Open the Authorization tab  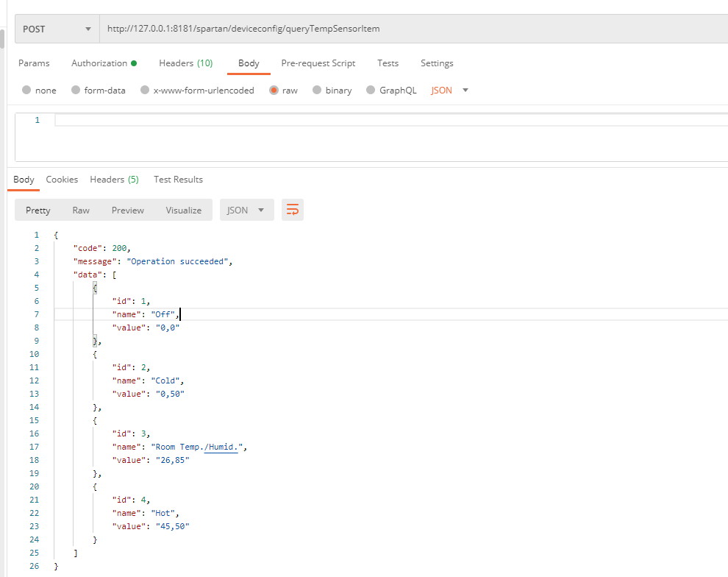coord(99,63)
